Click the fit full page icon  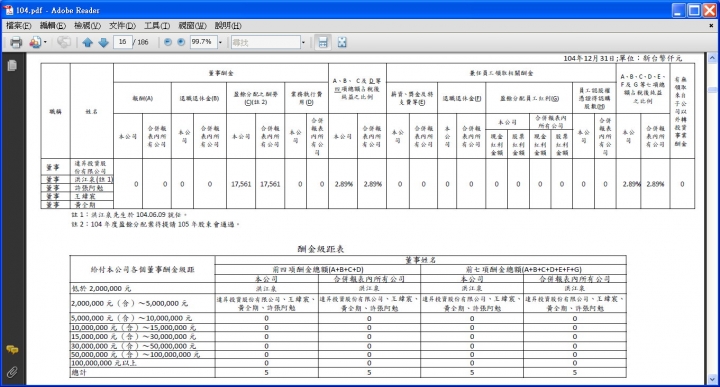(x=342, y=43)
